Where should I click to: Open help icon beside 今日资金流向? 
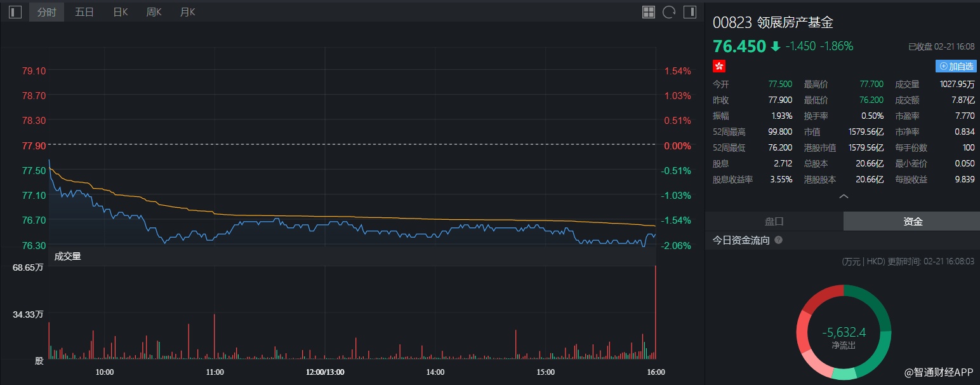point(779,241)
